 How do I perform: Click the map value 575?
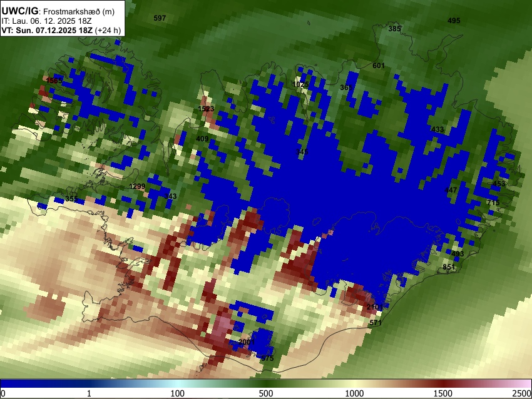[x=267, y=358]
